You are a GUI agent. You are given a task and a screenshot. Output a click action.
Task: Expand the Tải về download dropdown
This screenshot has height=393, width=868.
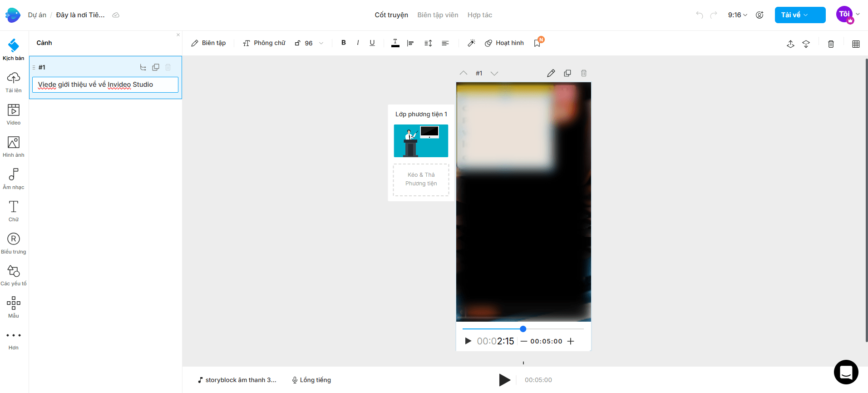point(799,15)
